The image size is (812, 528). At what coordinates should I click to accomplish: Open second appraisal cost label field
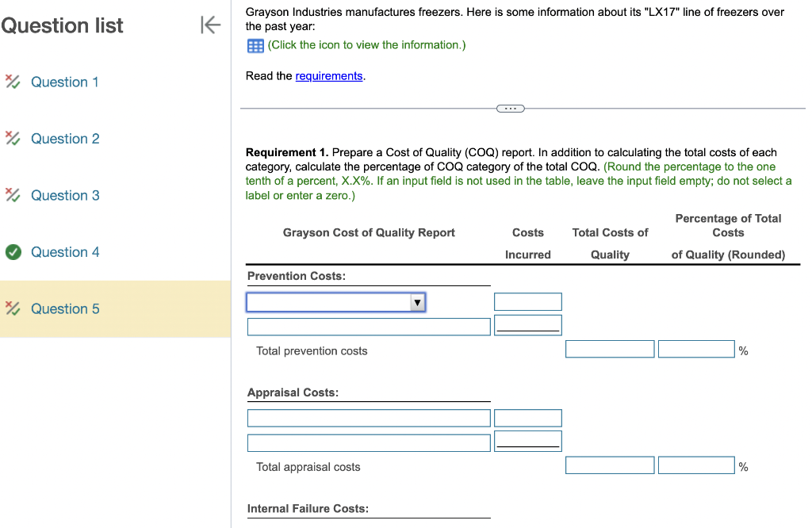[369, 443]
